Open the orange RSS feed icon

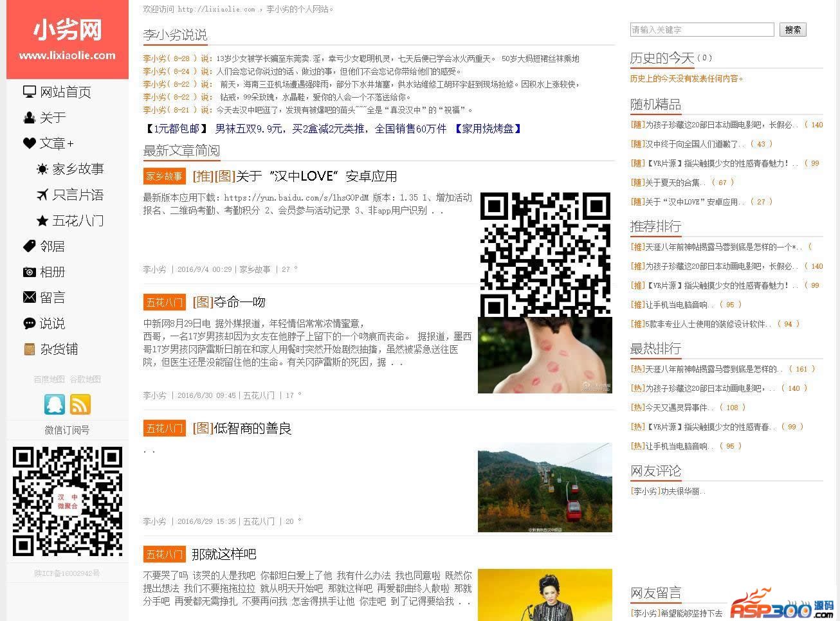pos(80,404)
